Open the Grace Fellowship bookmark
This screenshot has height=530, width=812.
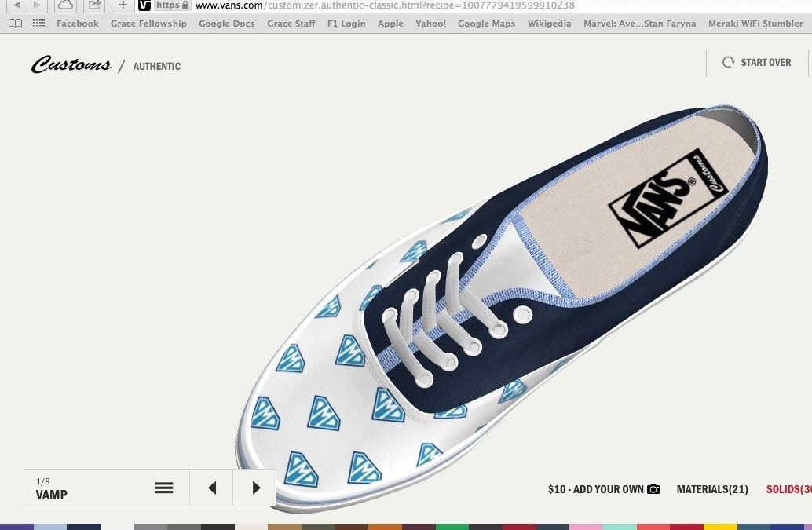pyautogui.click(x=148, y=24)
